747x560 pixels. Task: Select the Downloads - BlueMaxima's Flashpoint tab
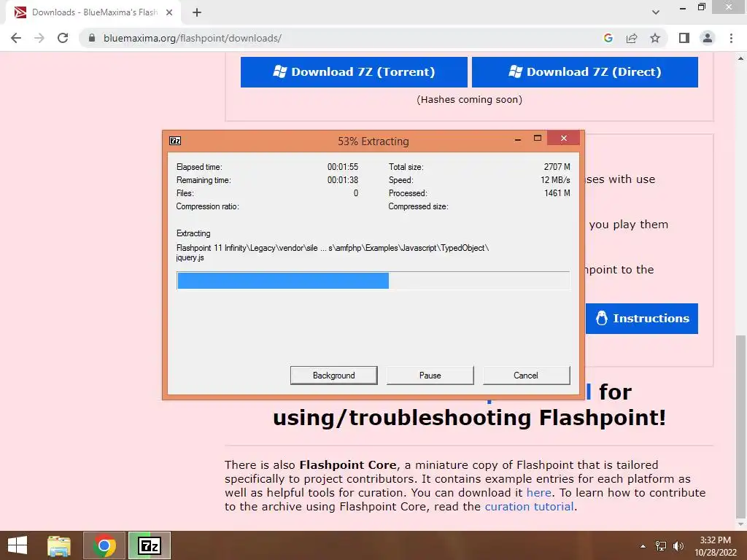(93, 12)
